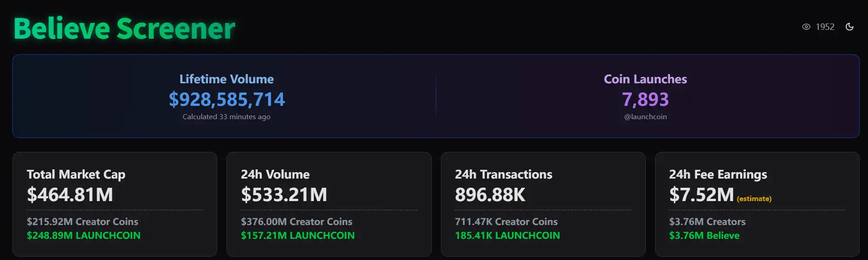Click the eye views counter icon
The width and height of the screenshot is (868, 260).
coord(806,27)
